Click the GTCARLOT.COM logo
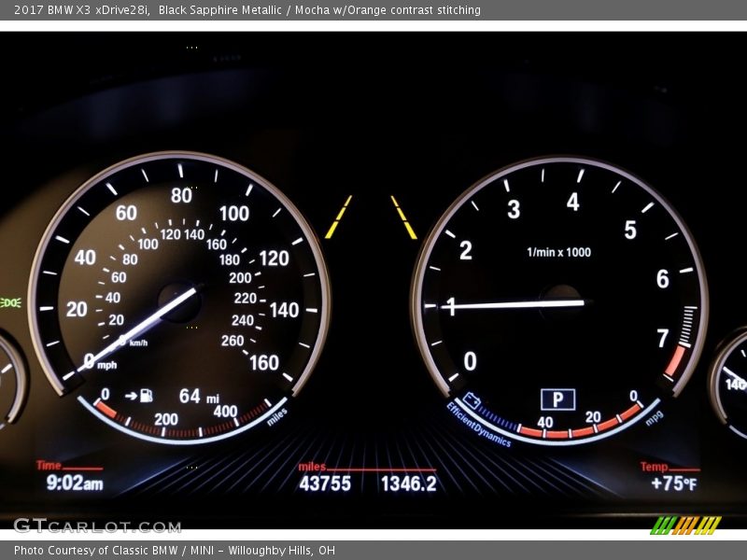 [98, 525]
